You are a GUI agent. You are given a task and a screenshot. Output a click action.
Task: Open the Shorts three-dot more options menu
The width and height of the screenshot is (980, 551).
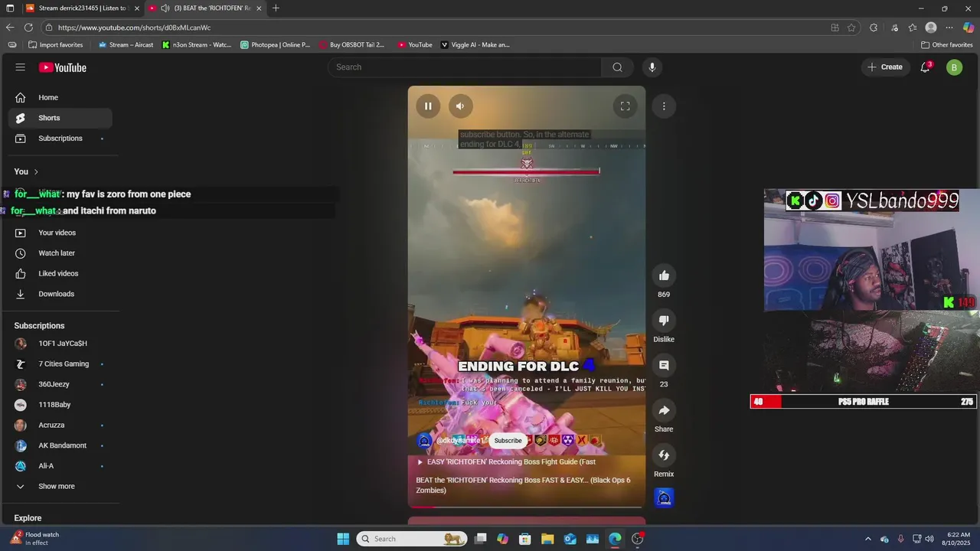click(664, 106)
